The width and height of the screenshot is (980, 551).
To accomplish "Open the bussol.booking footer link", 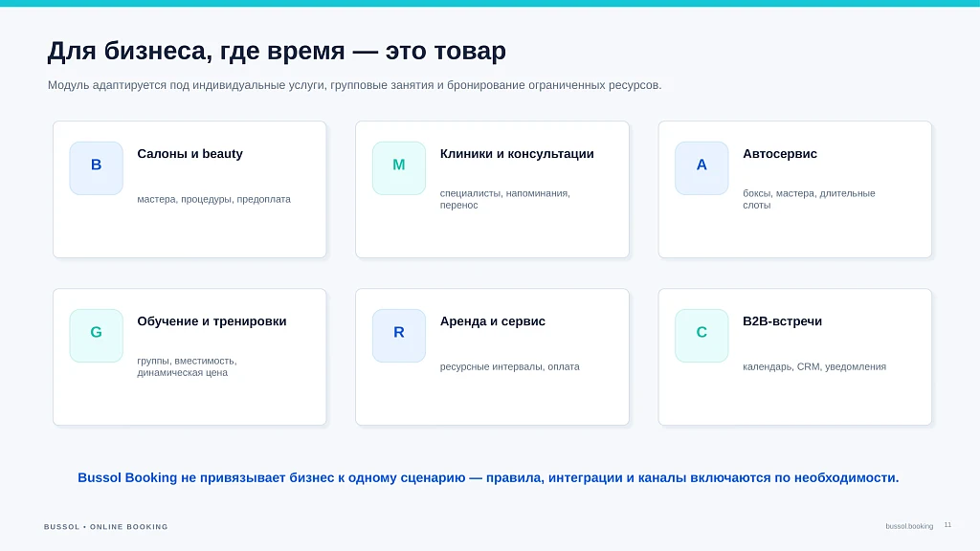I will click(909, 526).
